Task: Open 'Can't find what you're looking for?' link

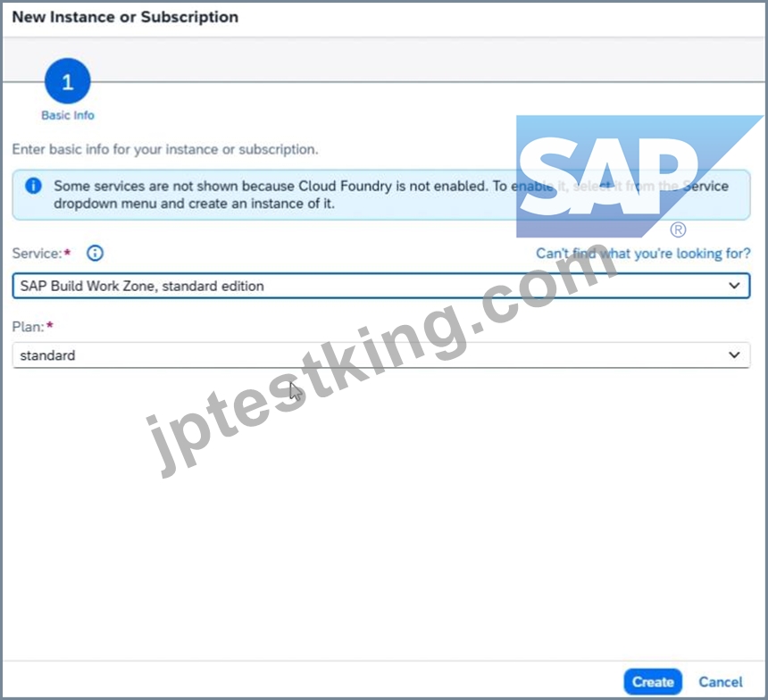Action: click(643, 254)
